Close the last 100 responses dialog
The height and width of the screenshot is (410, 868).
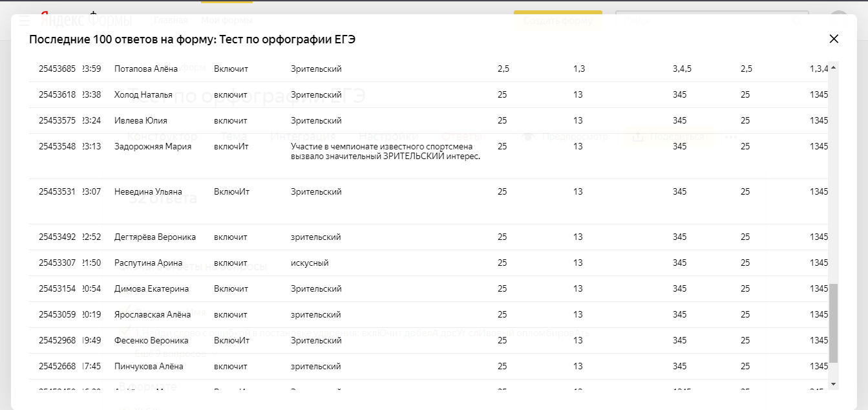click(834, 39)
